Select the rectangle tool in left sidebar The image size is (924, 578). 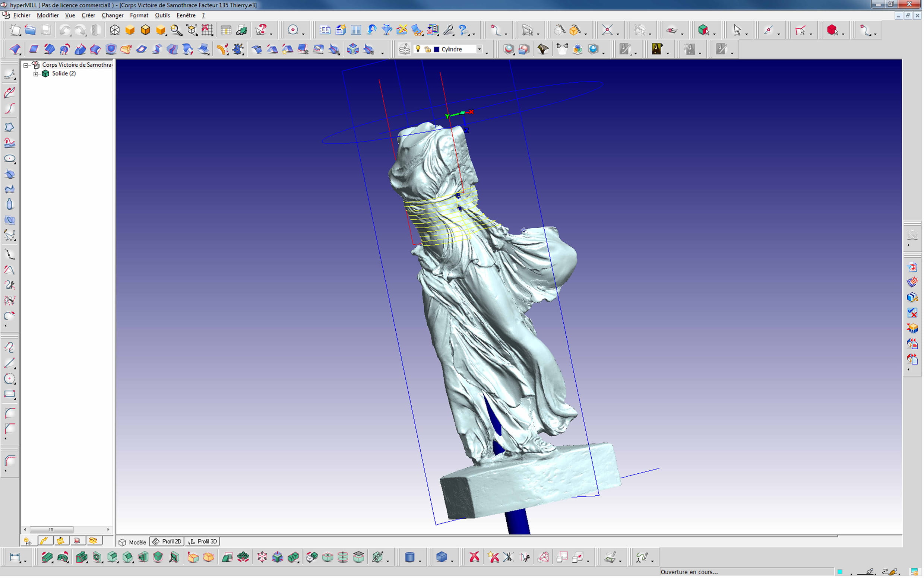(x=10, y=394)
